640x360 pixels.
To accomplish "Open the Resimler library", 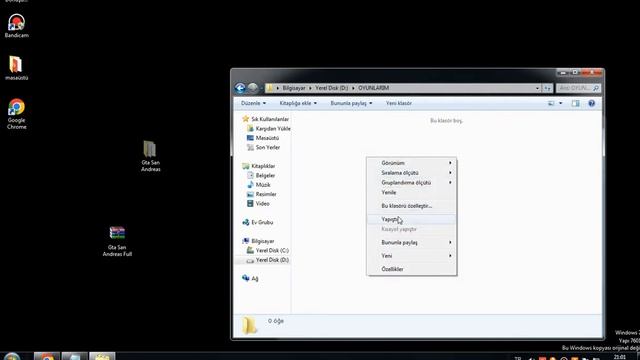I will [x=262, y=194].
